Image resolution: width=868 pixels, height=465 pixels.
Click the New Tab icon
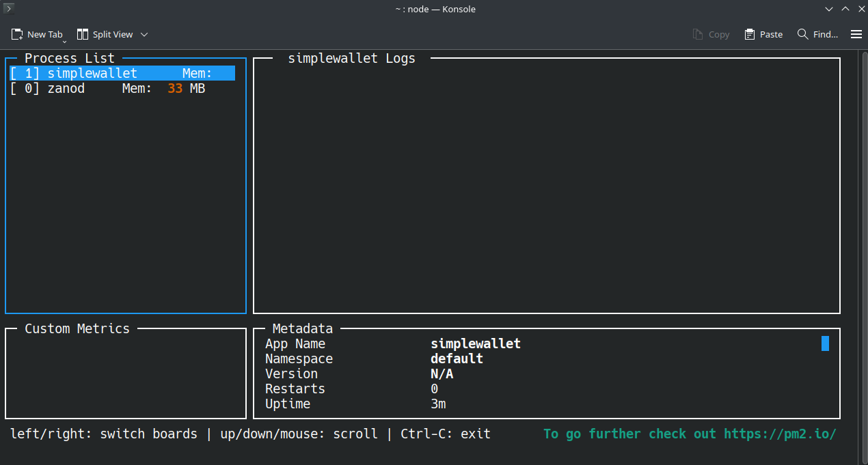click(x=17, y=34)
